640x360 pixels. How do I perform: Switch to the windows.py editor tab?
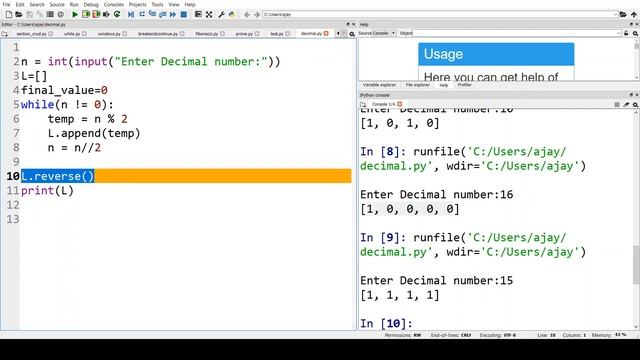click(x=109, y=33)
